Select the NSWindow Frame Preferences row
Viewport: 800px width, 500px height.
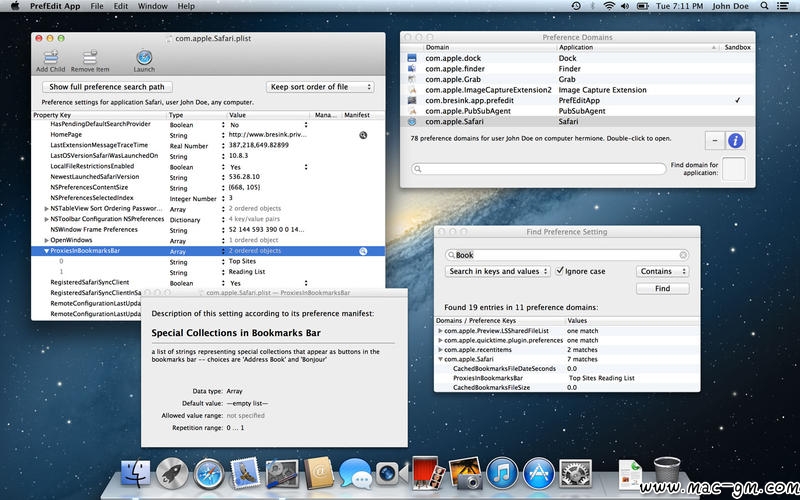pyautogui.click(x=208, y=230)
